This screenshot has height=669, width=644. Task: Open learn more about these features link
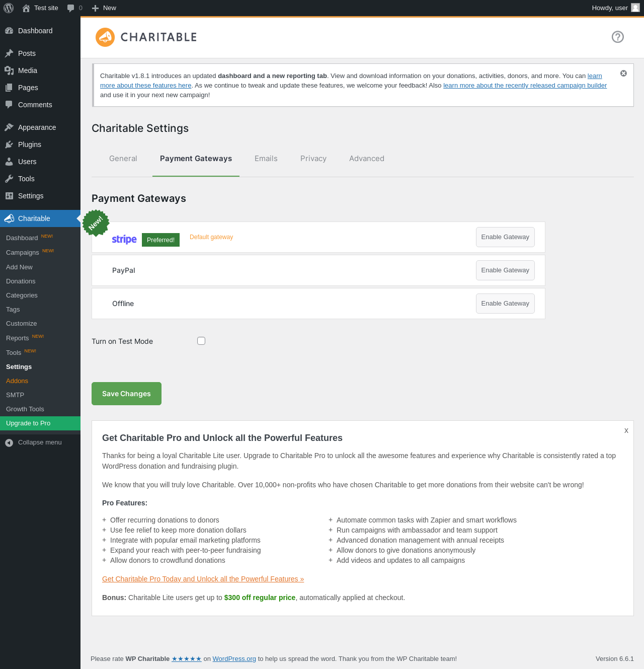145,86
